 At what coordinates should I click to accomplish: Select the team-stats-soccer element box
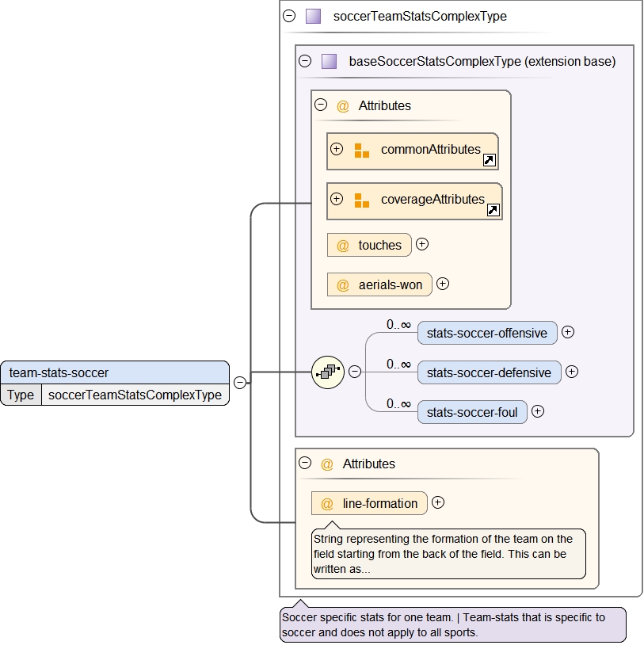(115, 372)
